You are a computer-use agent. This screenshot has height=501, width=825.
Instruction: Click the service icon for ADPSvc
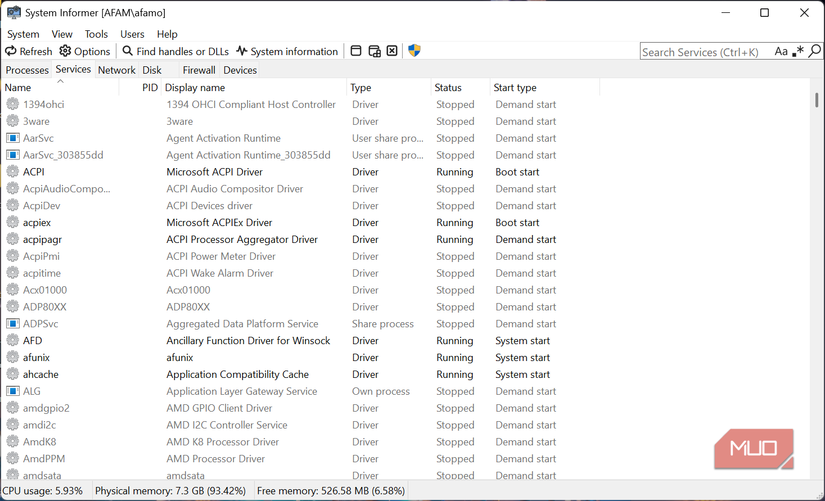pos(13,324)
